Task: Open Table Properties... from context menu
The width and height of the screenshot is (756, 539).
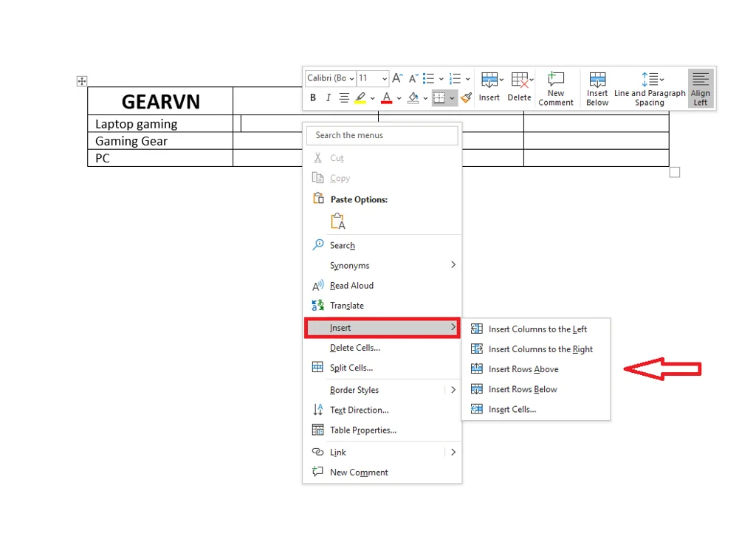Action: [x=382, y=430]
